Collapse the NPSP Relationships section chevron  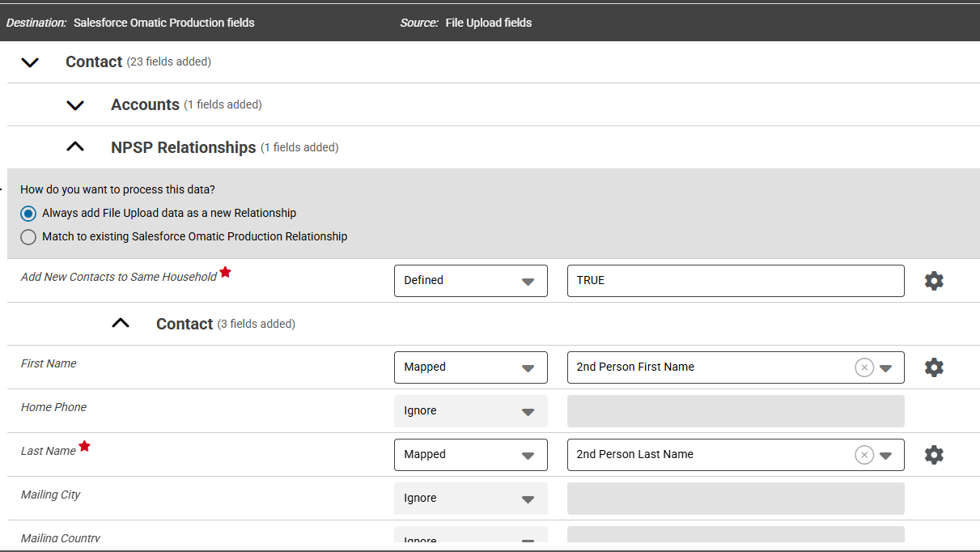[75, 147]
